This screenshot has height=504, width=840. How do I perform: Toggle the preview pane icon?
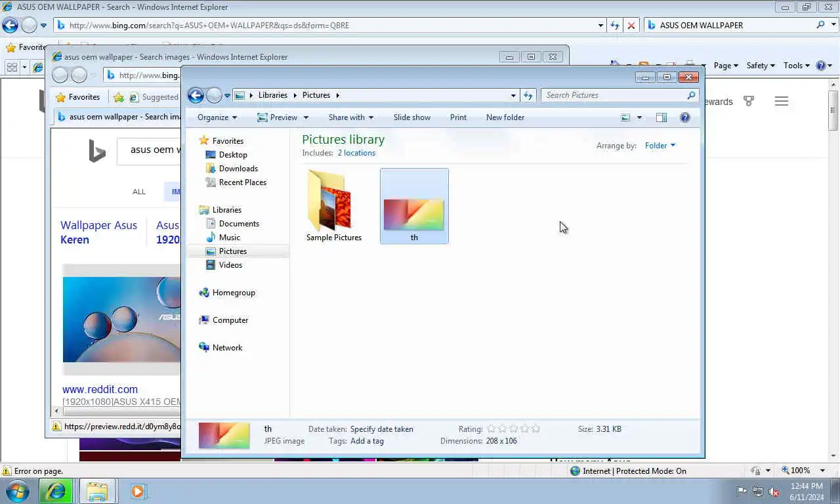[x=661, y=117]
